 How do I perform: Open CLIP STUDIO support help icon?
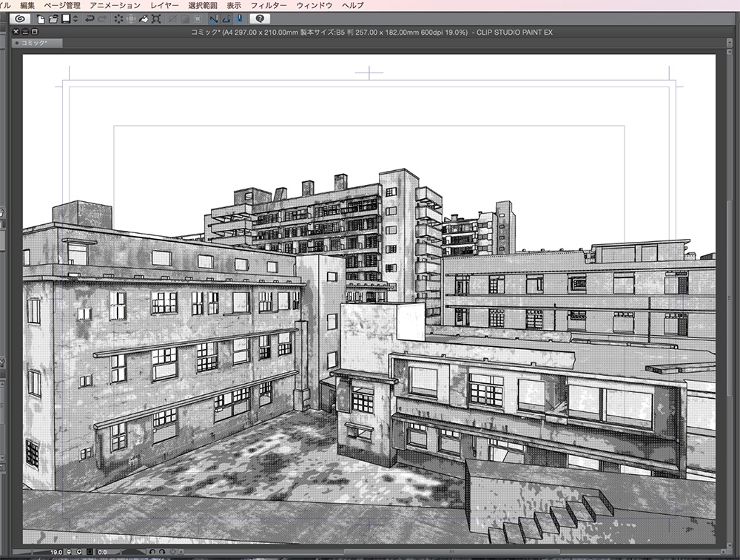(260, 18)
